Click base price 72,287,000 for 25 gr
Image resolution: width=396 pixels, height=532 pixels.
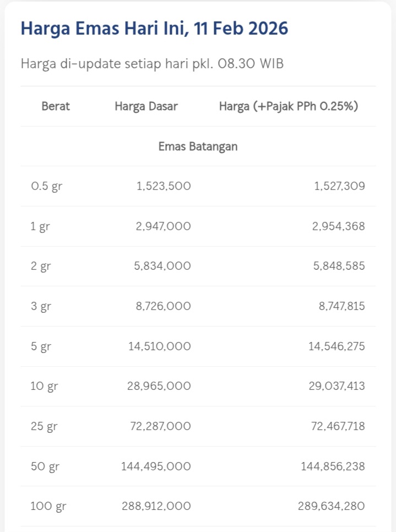(159, 426)
